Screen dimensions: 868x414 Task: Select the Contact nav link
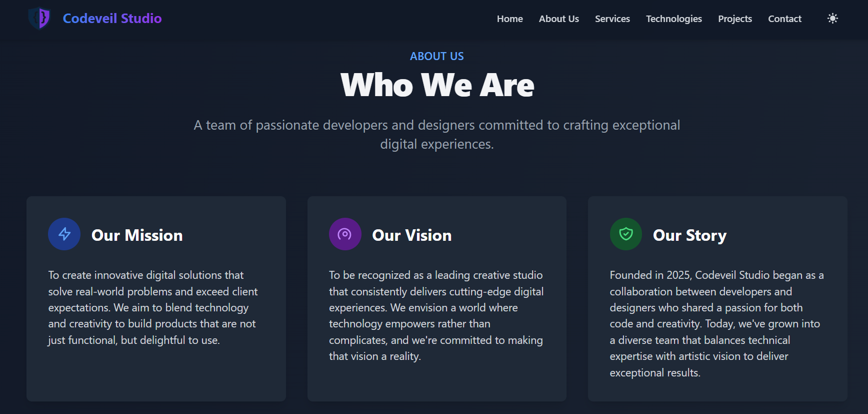pos(784,19)
